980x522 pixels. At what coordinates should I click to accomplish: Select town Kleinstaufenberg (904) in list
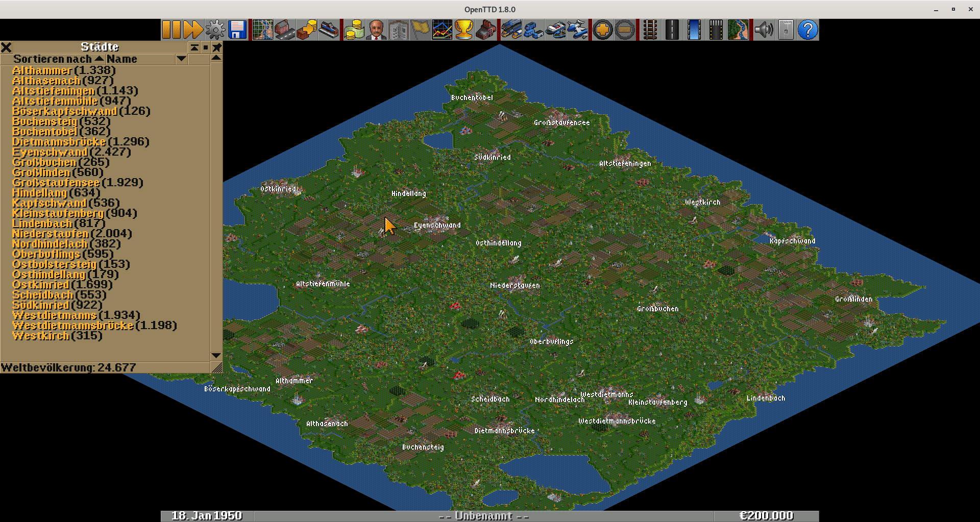[x=75, y=213]
